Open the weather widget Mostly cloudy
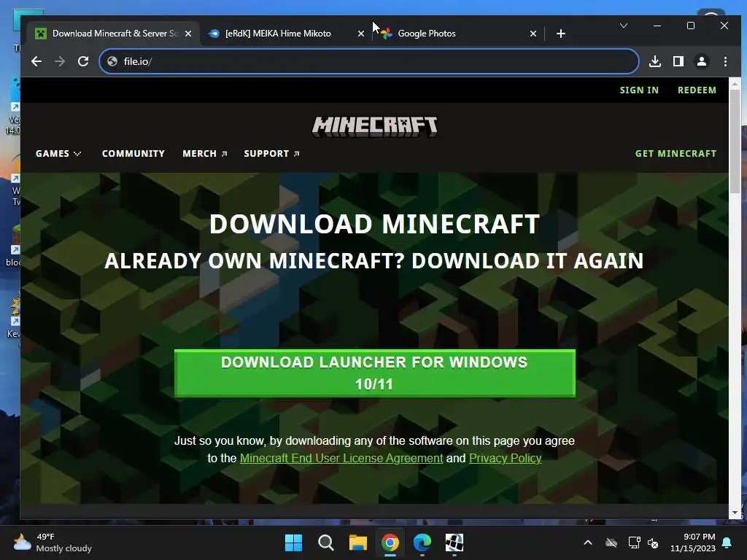The height and width of the screenshot is (560, 747). pyautogui.click(x=53, y=542)
